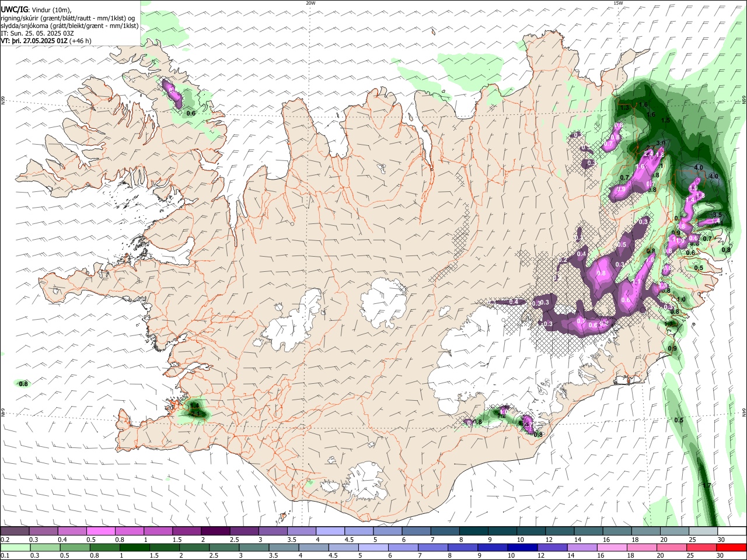Click the '25' value in upper legend scale

[692, 540]
